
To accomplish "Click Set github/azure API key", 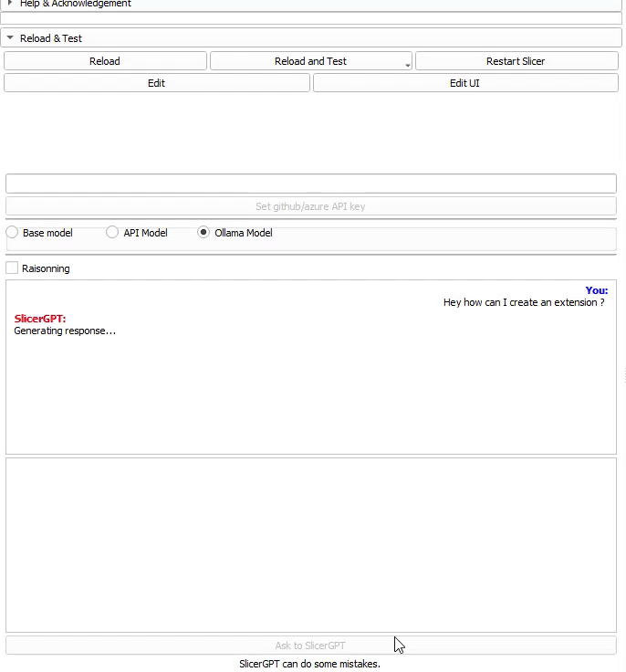I will coord(310,206).
